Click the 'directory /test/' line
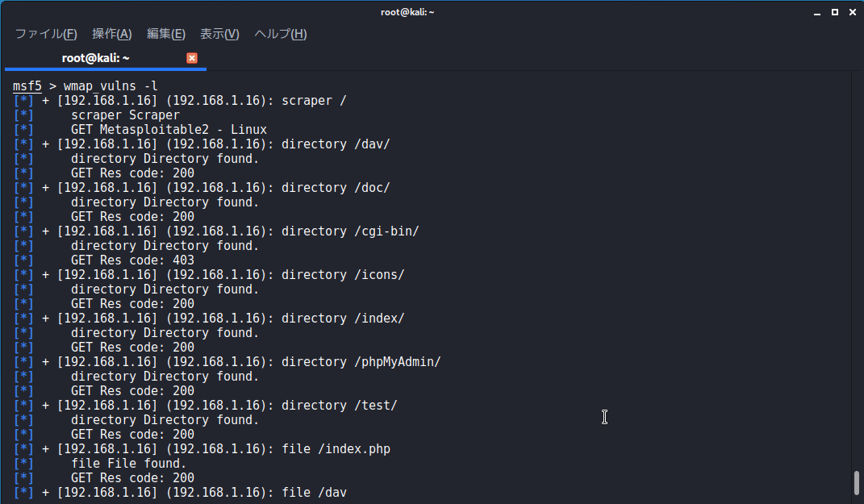The width and height of the screenshot is (864, 504). (205, 406)
